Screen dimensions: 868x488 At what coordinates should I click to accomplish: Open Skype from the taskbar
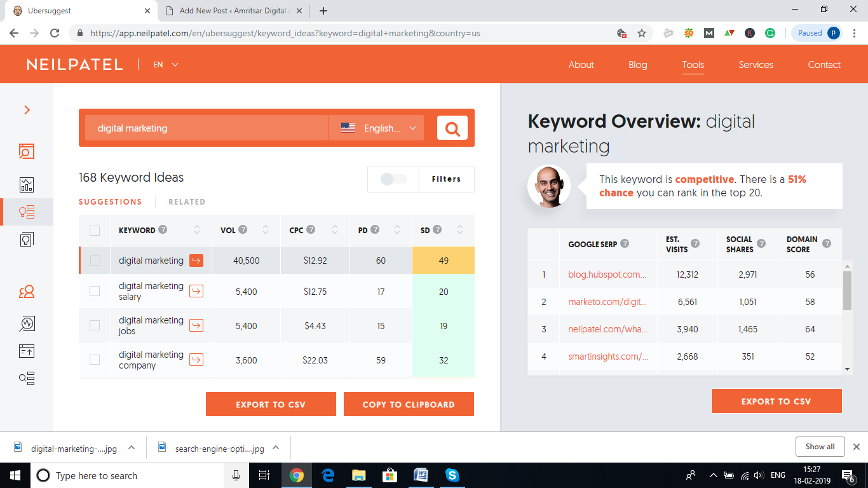452,475
